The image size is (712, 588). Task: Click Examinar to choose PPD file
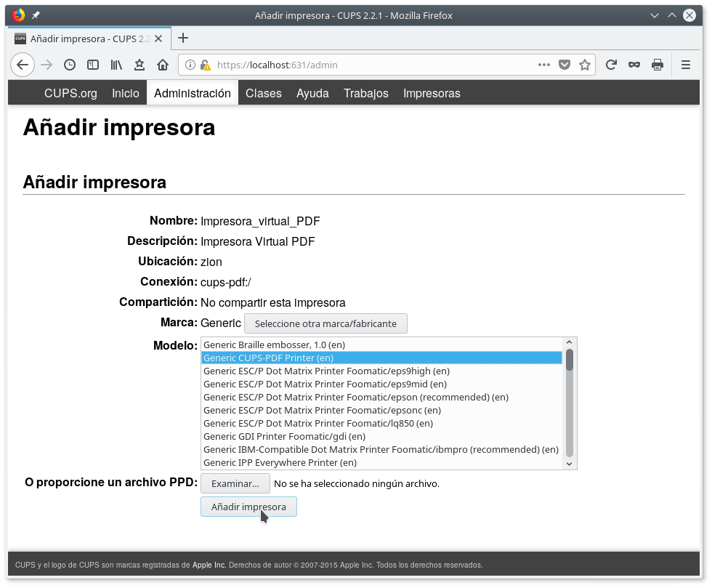[x=235, y=483]
